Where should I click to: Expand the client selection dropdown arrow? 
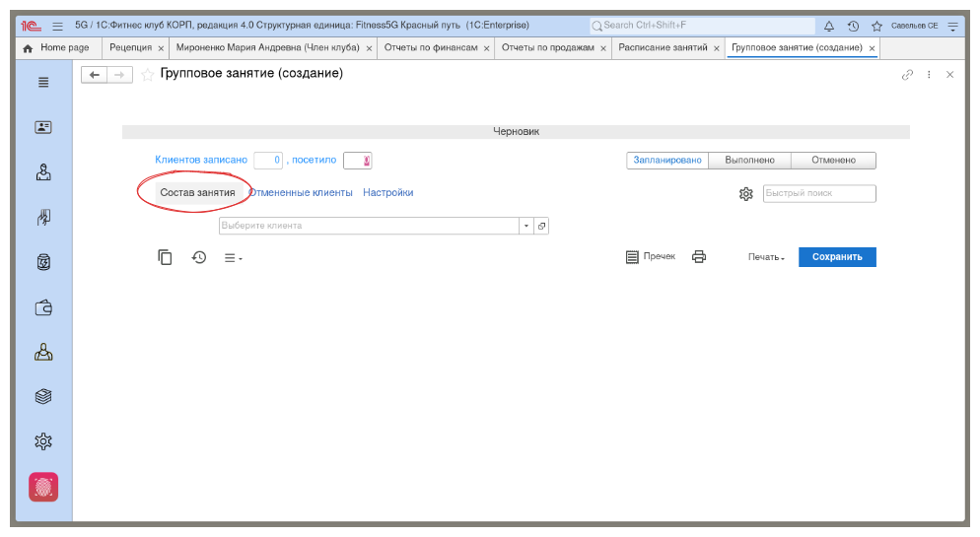[x=526, y=226]
